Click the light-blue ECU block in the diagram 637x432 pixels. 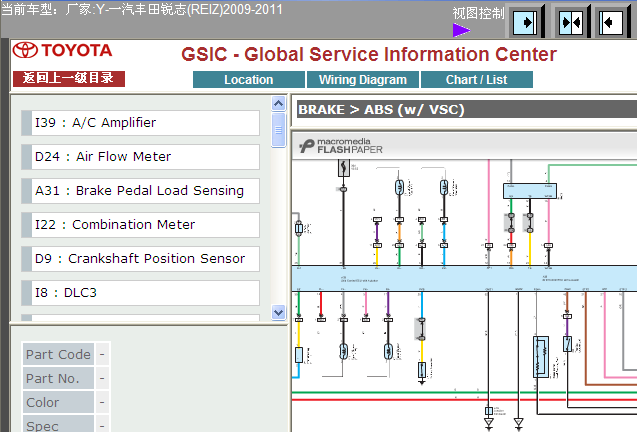pos(464,278)
